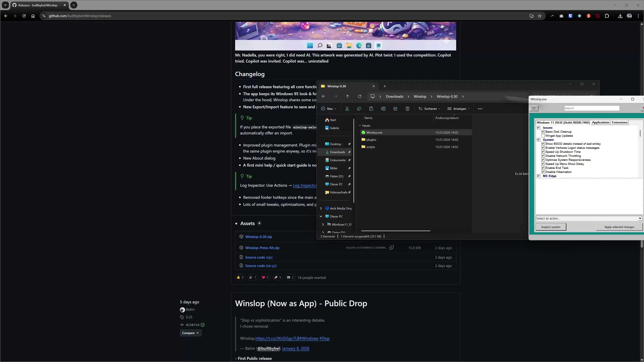Image resolution: width=644 pixels, height=362 pixels.
Task: Collapse the Heute group in file list
Action: click(360, 126)
